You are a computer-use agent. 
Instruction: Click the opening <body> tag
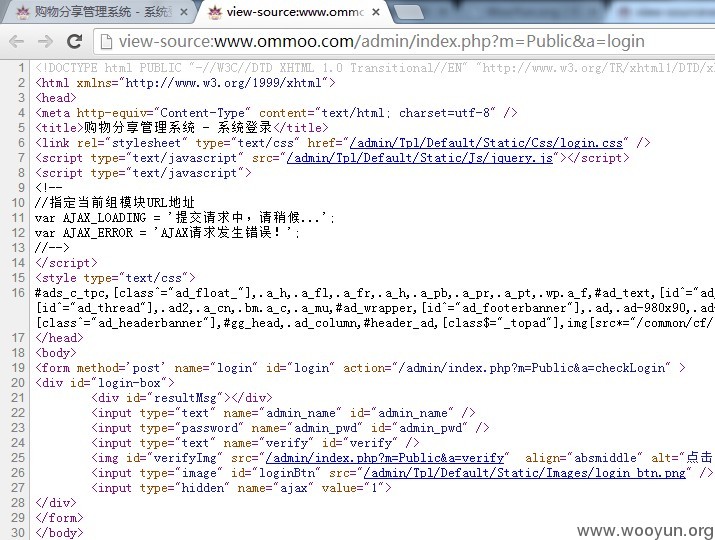coord(56,353)
